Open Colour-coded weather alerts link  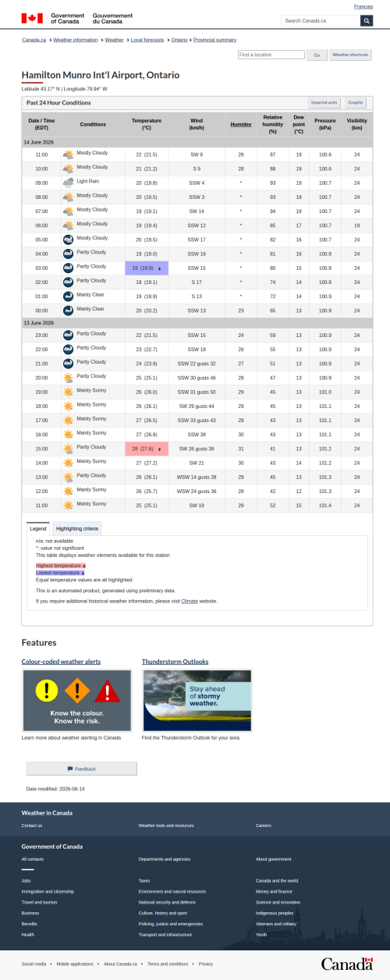tap(61, 662)
